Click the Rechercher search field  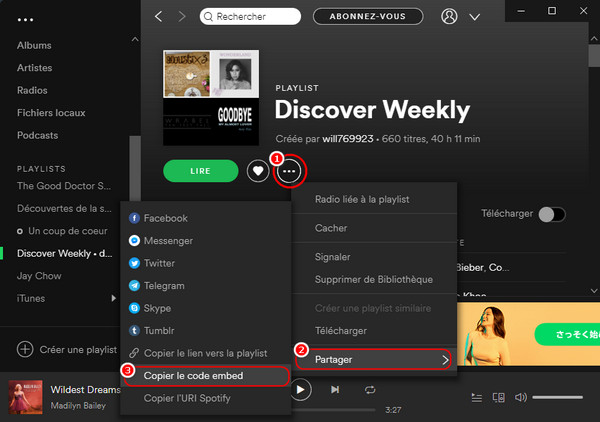click(x=250, y=17)
